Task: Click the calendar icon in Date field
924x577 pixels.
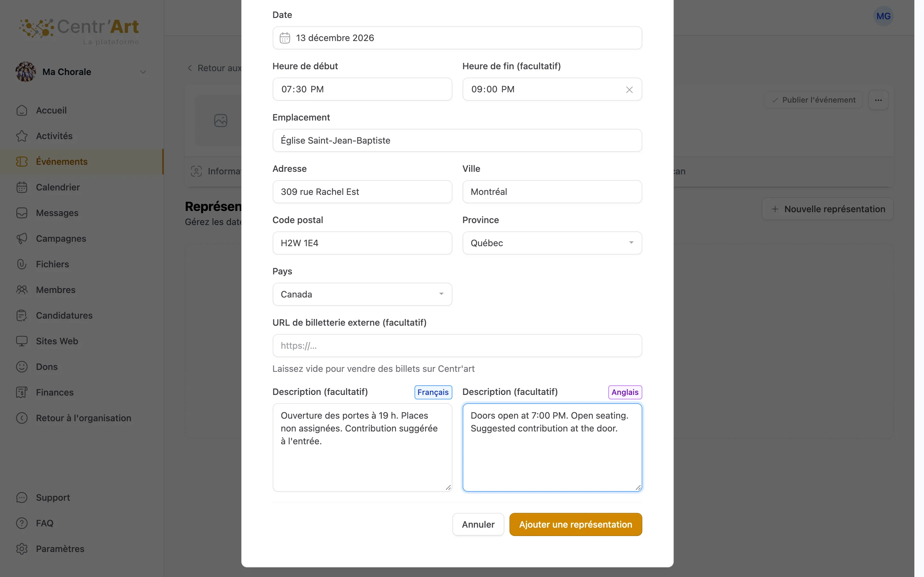Action: pos(285,38)
